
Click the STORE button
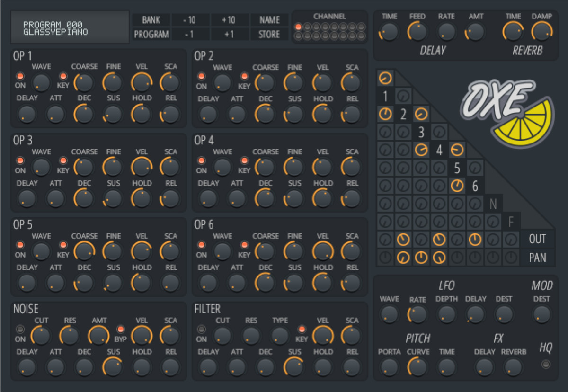tap(269, 34)
